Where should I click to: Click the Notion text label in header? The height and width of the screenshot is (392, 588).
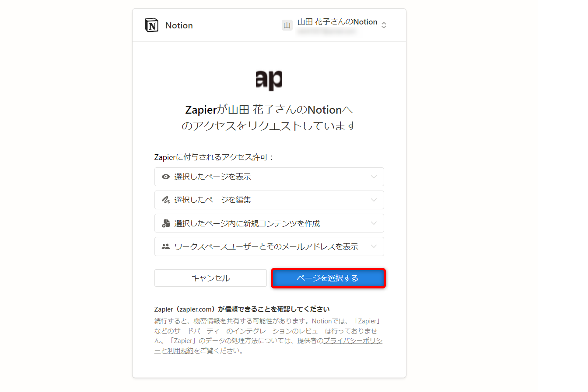point(179,25)
